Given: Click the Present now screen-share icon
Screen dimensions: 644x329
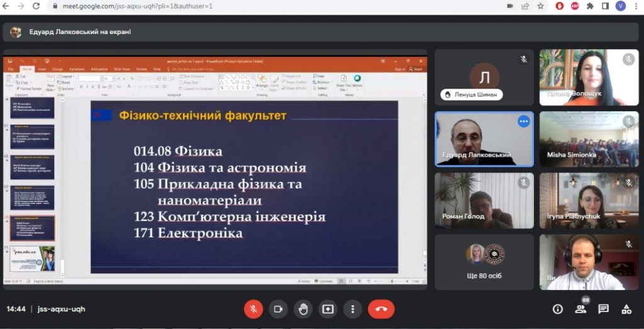Looking at the screenshot, I should coord(328,309).
